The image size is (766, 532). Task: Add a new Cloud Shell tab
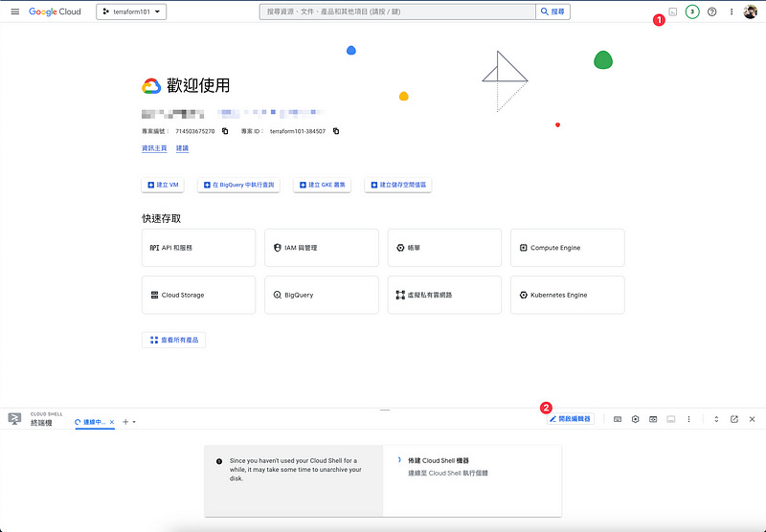point(125,422)
